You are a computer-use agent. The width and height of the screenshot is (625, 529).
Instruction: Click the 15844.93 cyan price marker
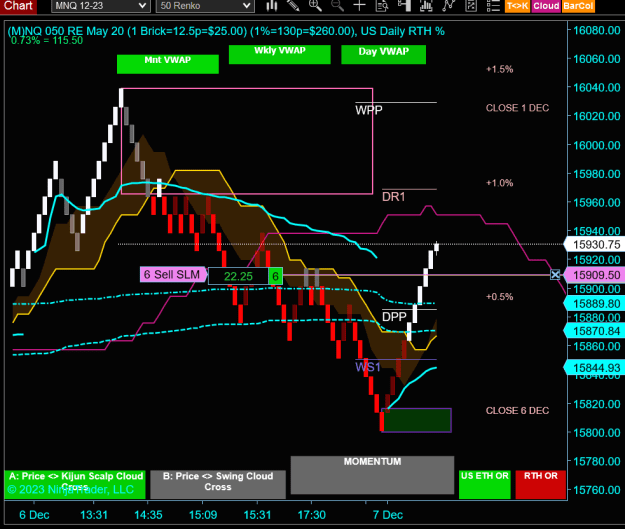[x=594, y=368]
